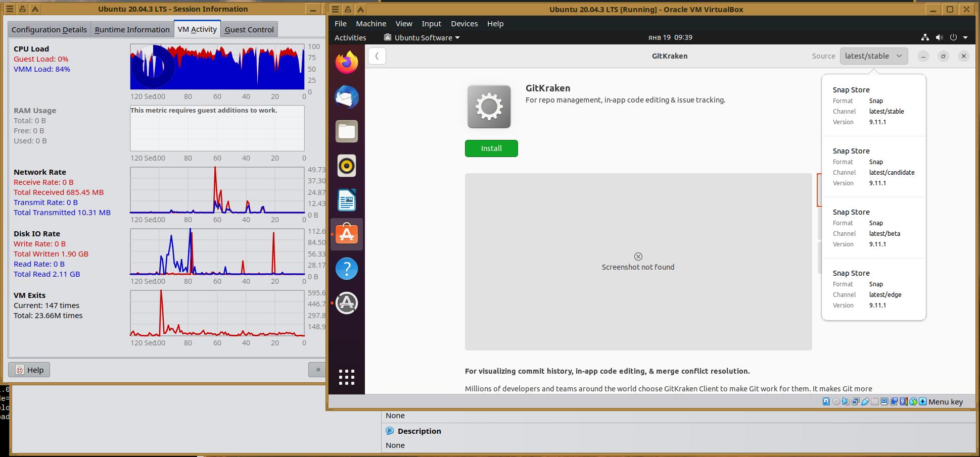Click the optical drive indicator in status bar
Screen dimensions: 980x457
click(x=836, y=401)
